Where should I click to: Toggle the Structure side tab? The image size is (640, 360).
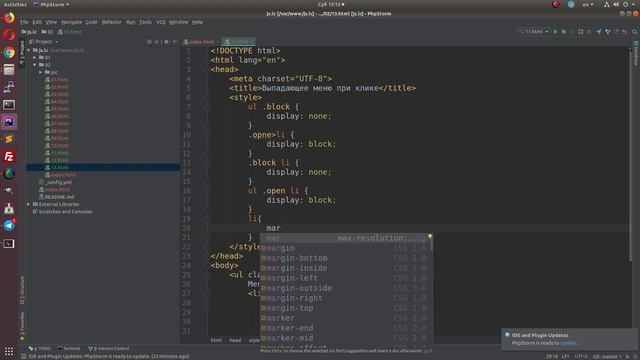click(x=22, y=290)
